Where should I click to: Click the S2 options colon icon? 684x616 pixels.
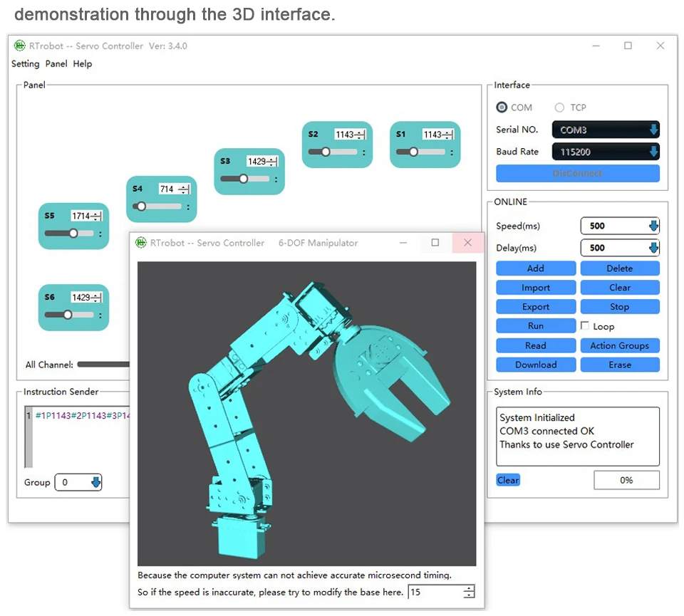[364, 152]
